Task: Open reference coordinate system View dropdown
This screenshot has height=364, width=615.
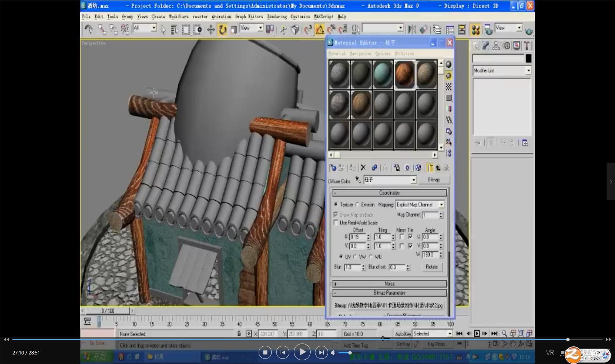Action: (251, 28)
